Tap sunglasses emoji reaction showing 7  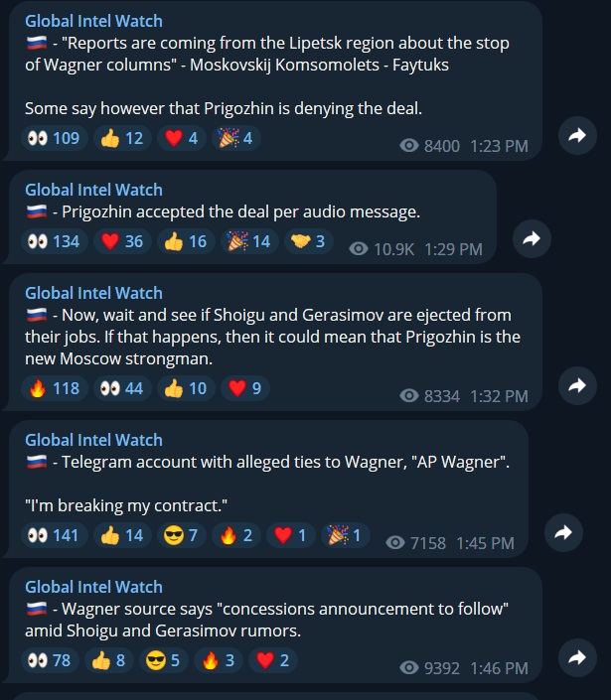[181, 535]
